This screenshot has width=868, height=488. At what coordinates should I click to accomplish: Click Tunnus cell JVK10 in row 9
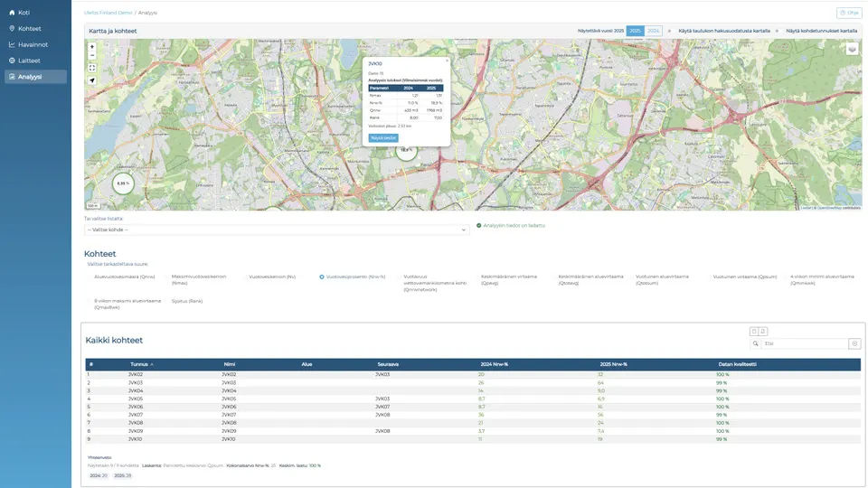point(136,439)
